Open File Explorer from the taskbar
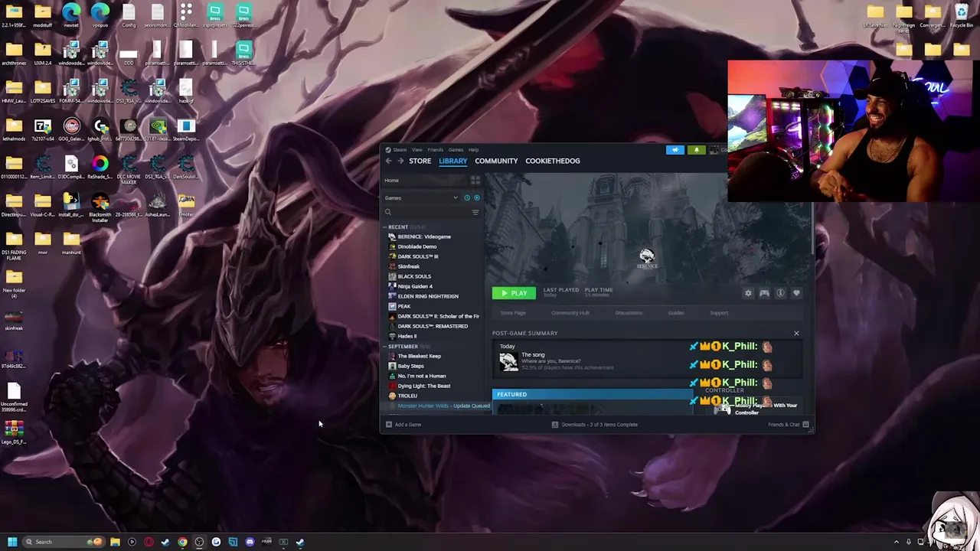This screenshot has height=551, width=980. pos(115,542)
